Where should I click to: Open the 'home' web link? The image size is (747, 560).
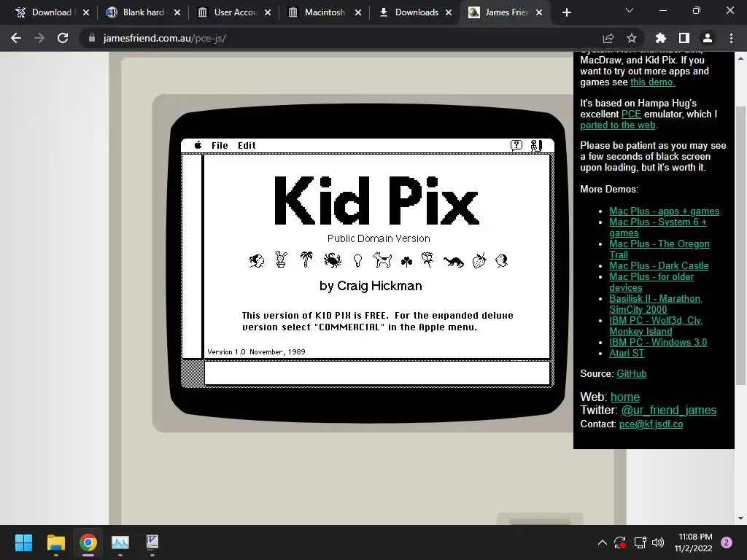pyautogui.click(x=625, y=397)
